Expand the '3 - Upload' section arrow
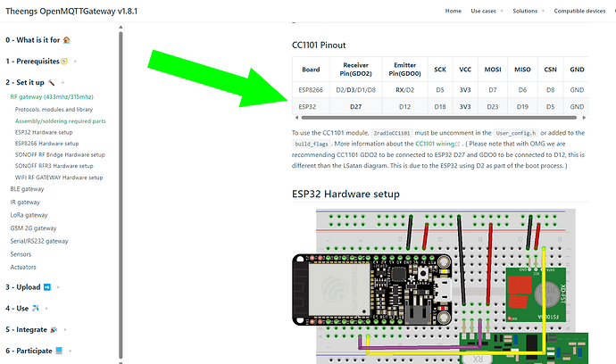 tap(58, 287)
